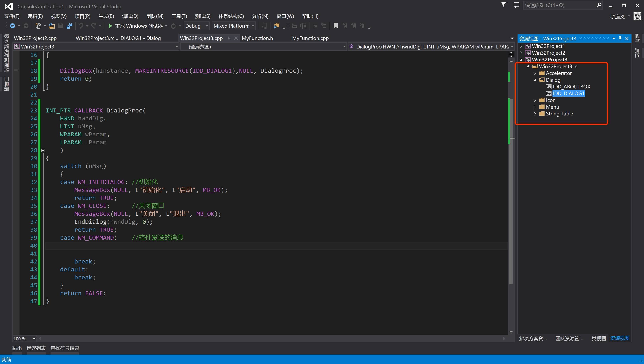Toggle pin on Win32Project3.cpp tab

tap(229, 38)
